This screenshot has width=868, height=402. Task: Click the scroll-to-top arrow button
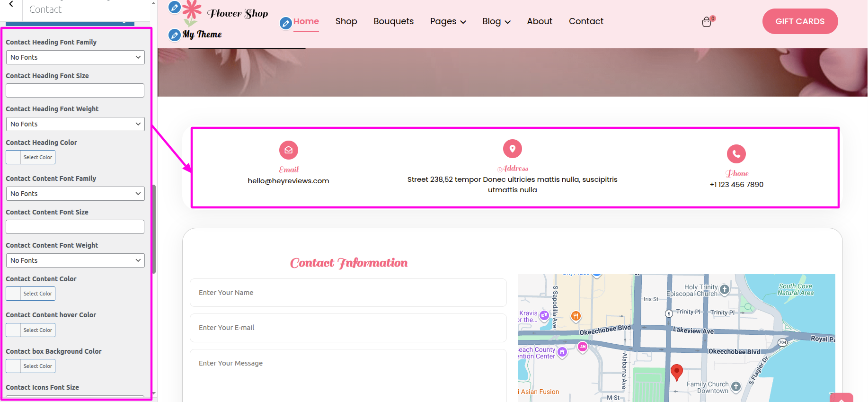(x=841, y=398)
